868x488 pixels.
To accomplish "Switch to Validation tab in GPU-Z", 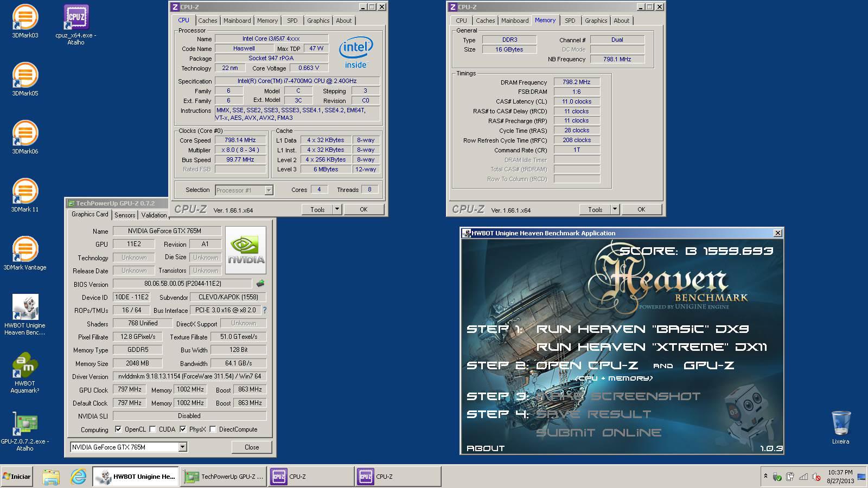I will (154, 215).
